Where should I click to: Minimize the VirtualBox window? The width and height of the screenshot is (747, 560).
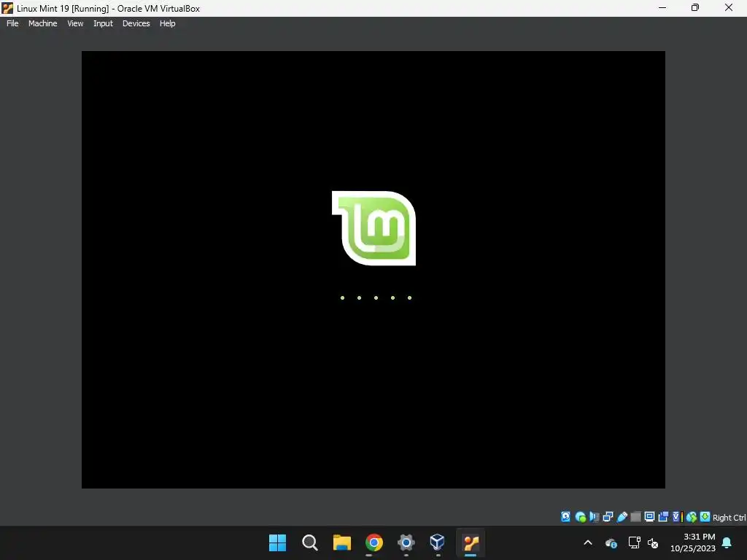(x=662, y=8)
